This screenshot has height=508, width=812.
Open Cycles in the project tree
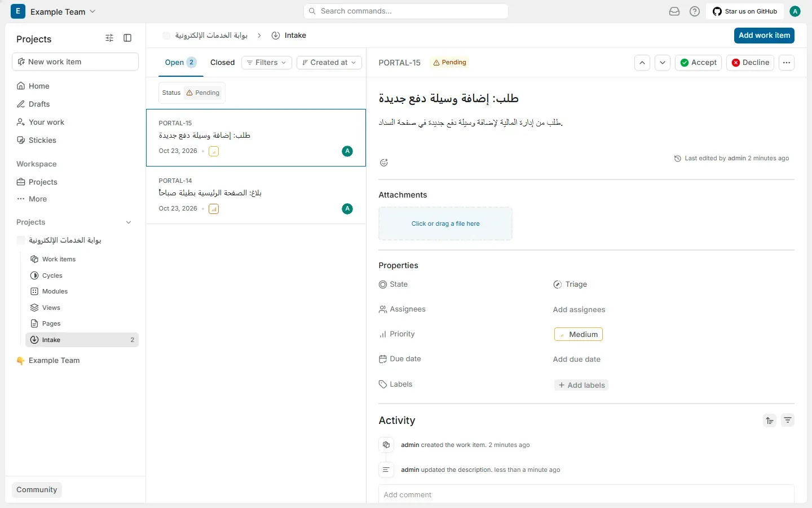[x=82, y=275]
